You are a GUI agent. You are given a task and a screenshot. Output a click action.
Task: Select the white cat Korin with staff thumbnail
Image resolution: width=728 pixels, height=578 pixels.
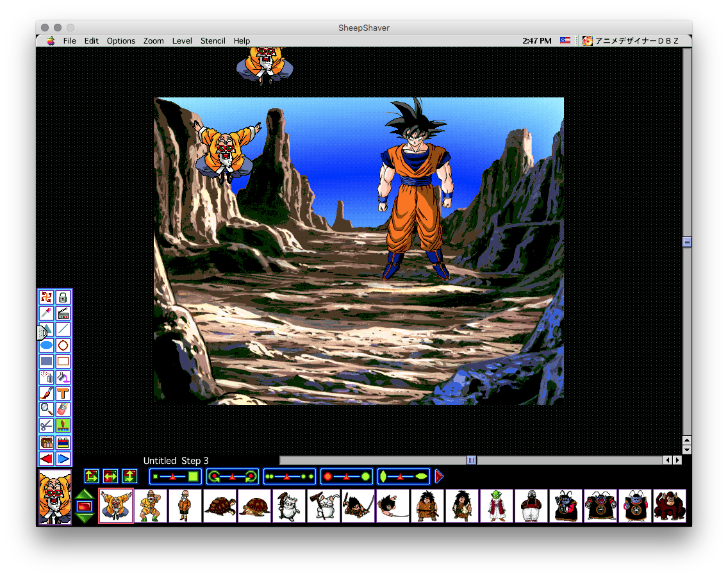[289, 506]
